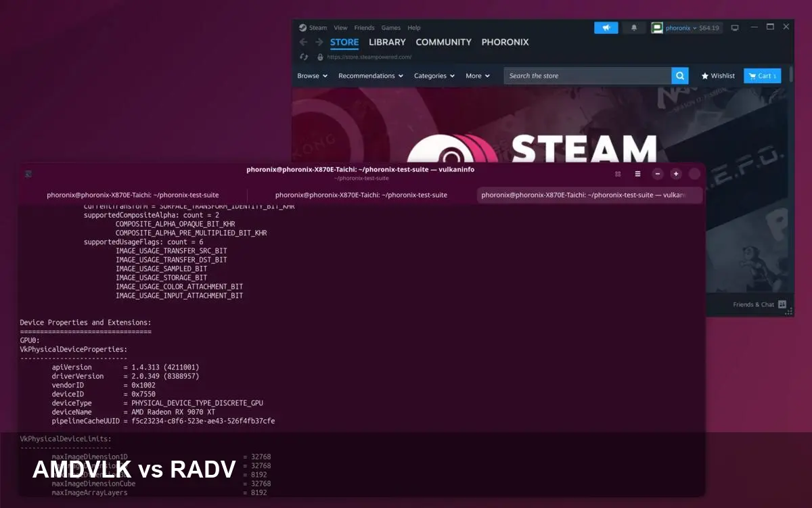The image size is (812, 508).
Task: View your Wishlist
Action: point(717,75)
